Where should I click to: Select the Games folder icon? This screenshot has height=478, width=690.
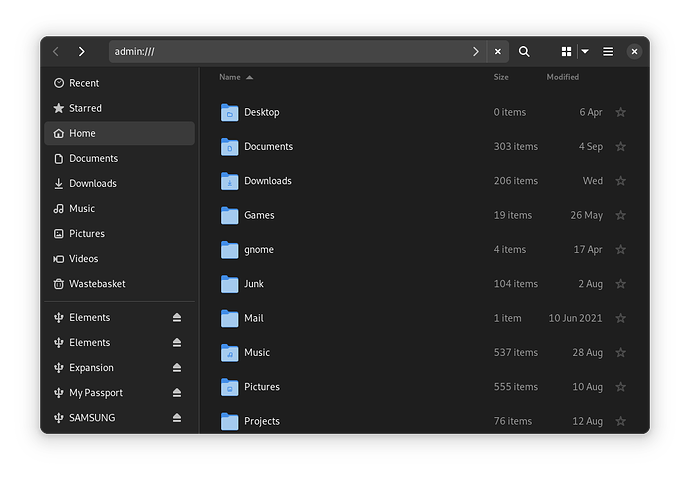[229, 216]
